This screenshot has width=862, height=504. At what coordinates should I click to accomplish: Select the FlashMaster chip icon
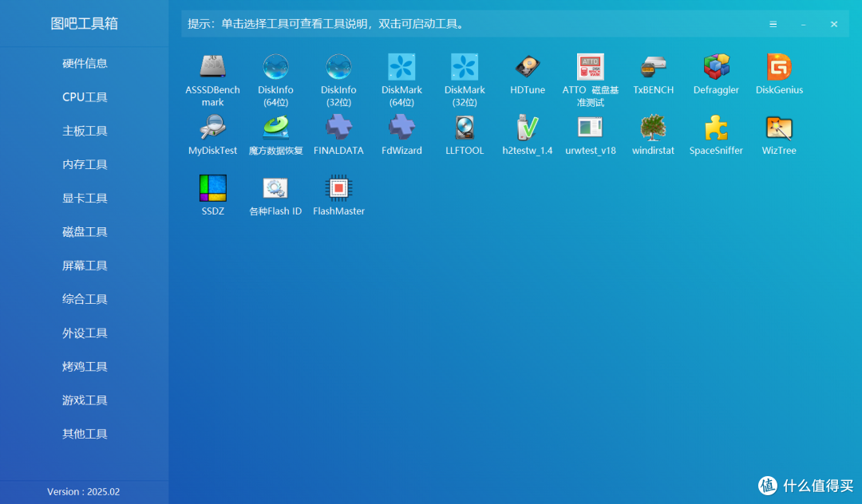338,187
